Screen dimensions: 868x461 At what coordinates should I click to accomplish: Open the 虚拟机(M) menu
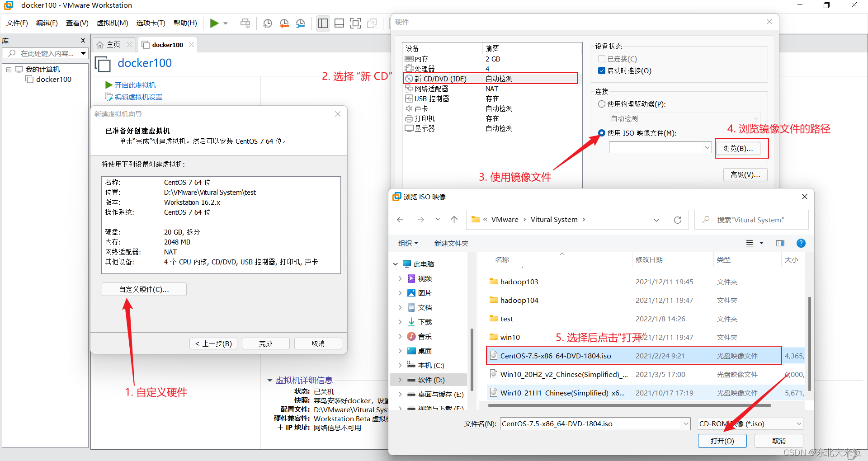113,23
